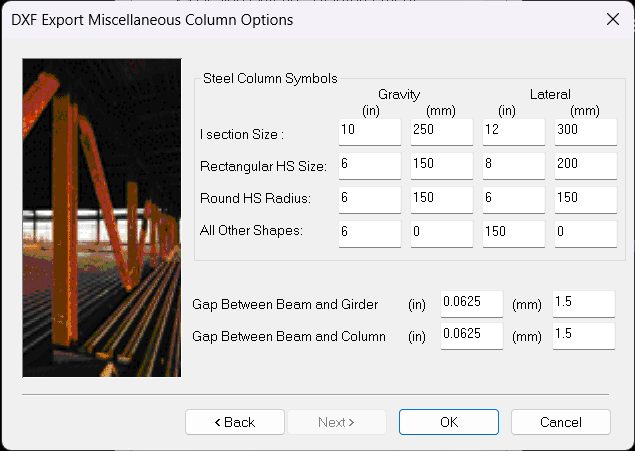The width and height of the screenshot is (635, 451).
Task: Go to previous page with Back button
Action: coord(235,422)
